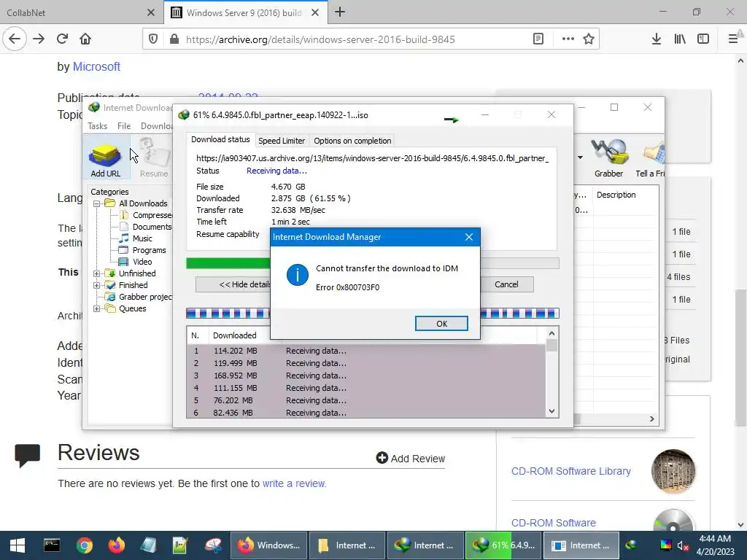Click OK in the IDM error dialog

tap(441, 323)
